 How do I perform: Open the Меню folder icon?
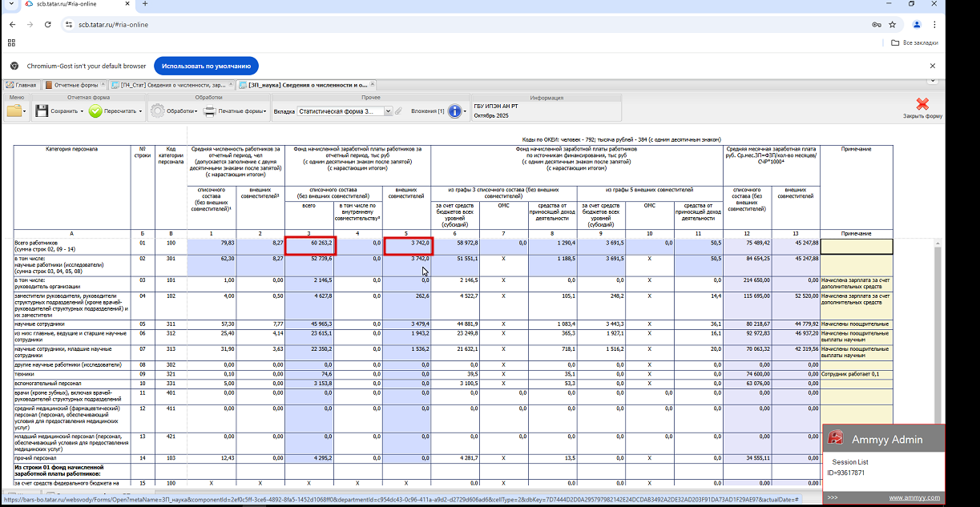[x=14, y=111]
